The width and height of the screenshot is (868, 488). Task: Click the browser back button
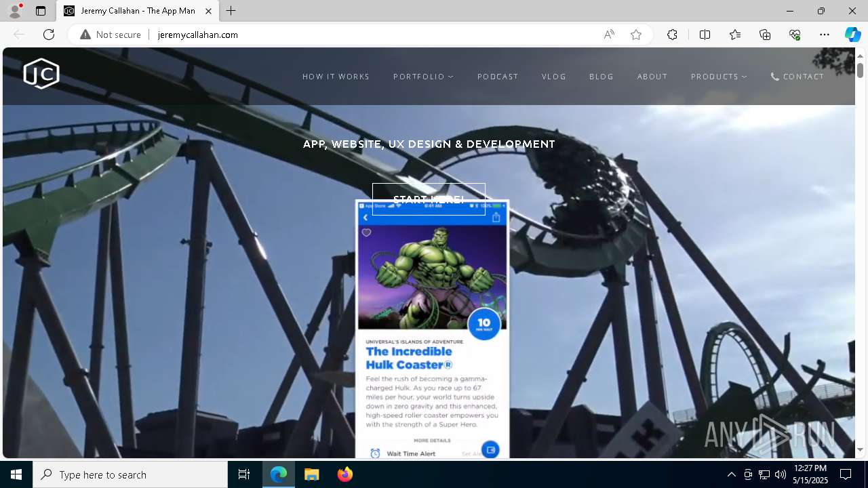[19, 35]
